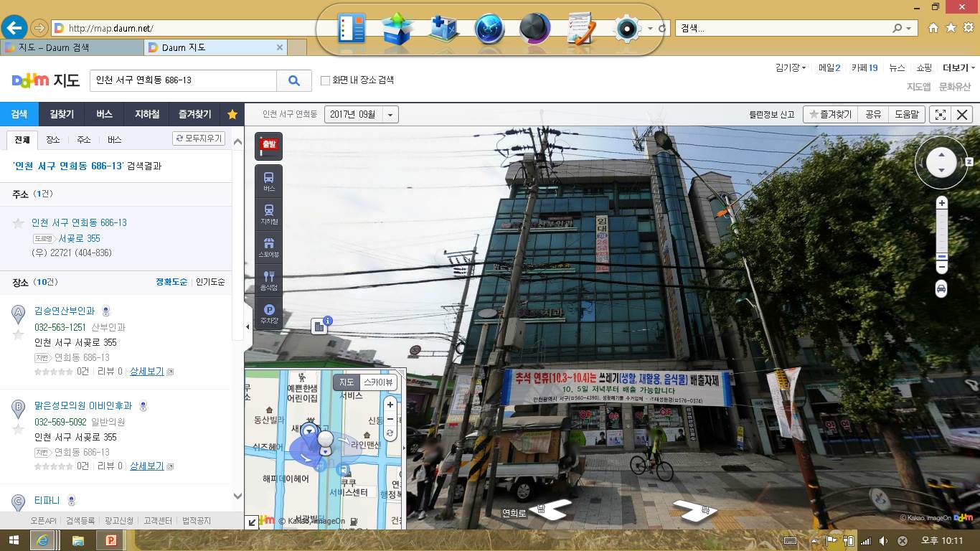Screen dimensions: 980x551
Task: Click the car icon below the zoom control
Action: click(941, 288)
